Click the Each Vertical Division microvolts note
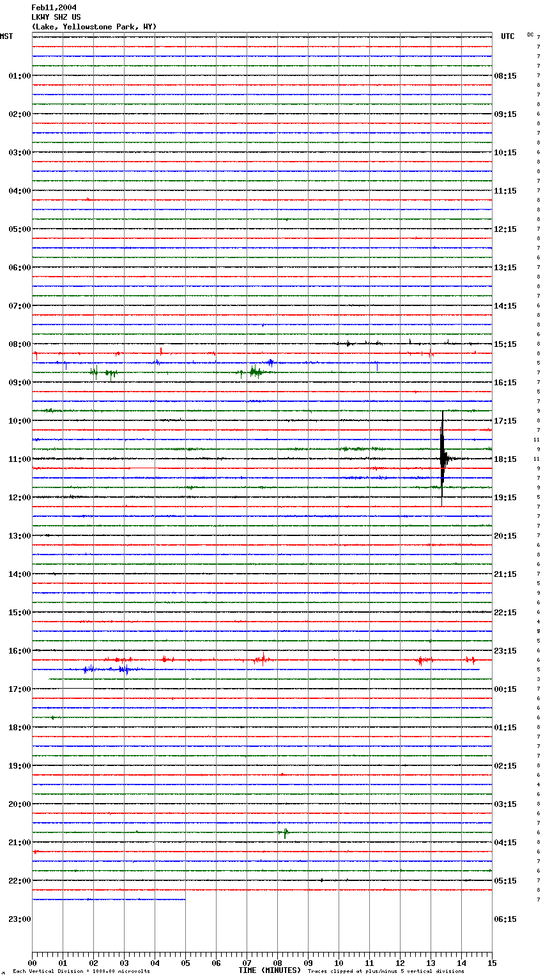This screenshot has height=980, width=543. click(81, 972)
